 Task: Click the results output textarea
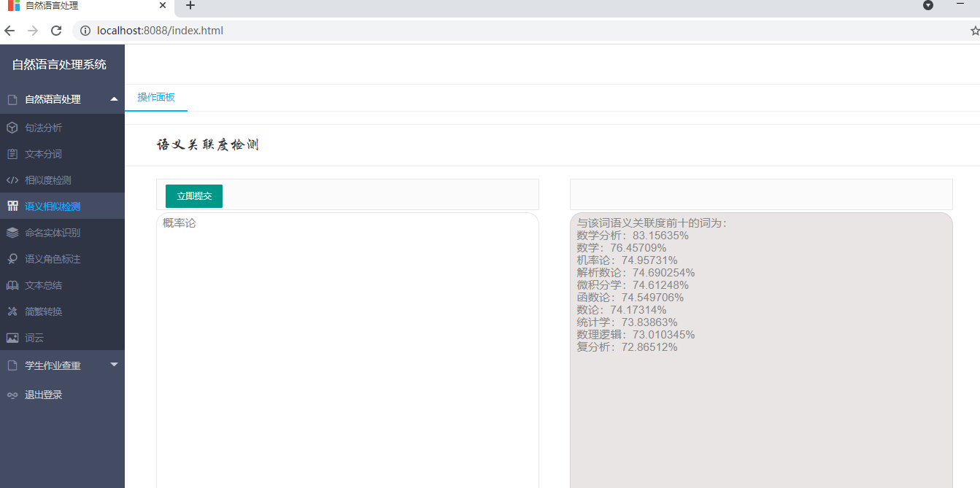click(761, 350)
